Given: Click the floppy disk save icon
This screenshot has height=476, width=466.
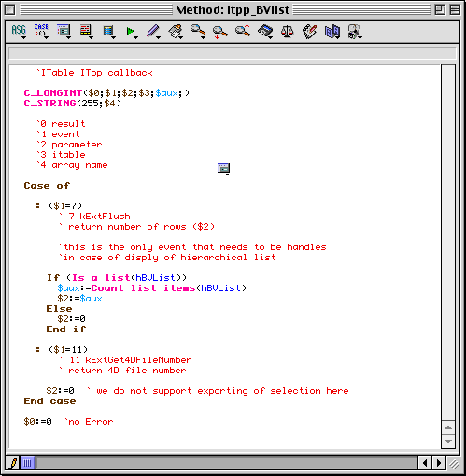Looking at the screenshot, I should pyautogui.click(x=265, y=32).
